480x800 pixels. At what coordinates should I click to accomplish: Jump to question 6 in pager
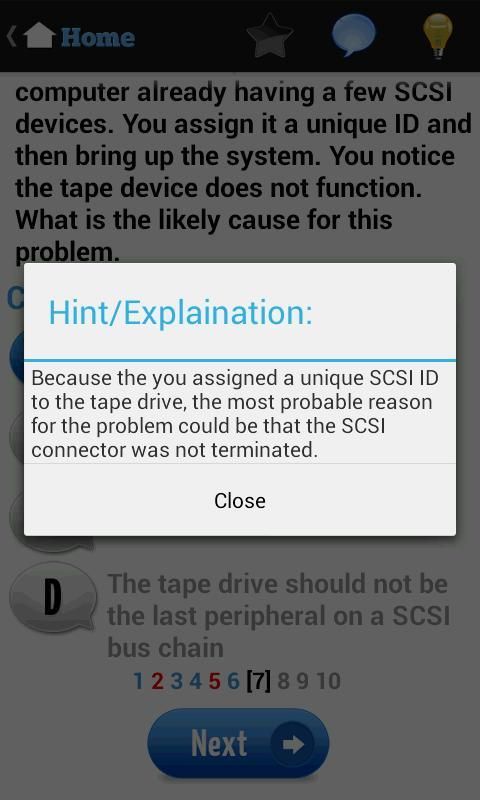click(x=233, y=681)
